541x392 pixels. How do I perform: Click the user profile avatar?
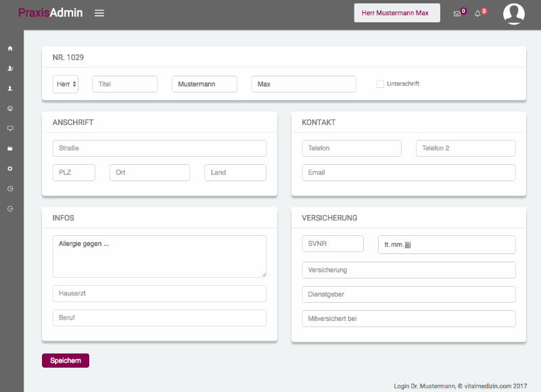pos(514,14)
